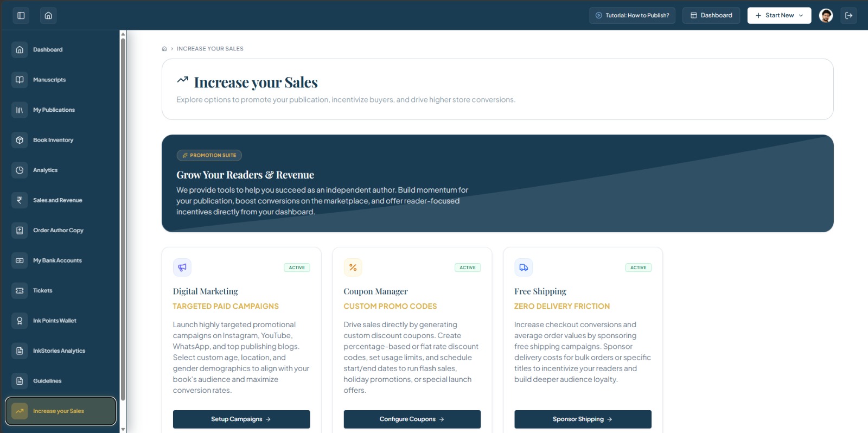This screenshot has width=868, height=433.
Task: Open Tutorial: How to Publish? button
Action: coord(633,15)
